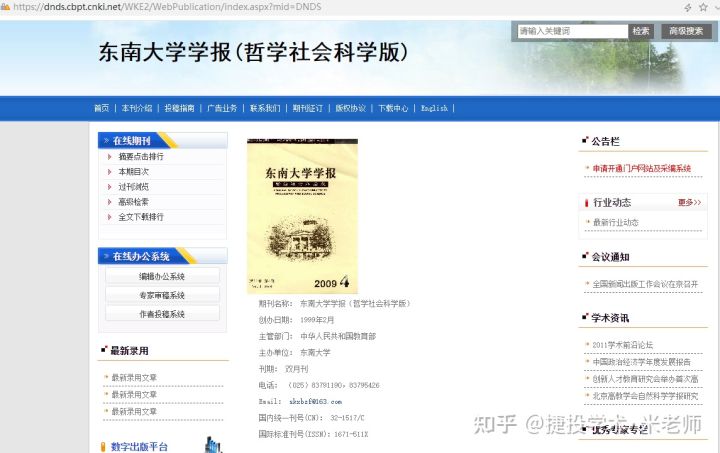
Task: Click the 作者投稿系统 button
Action: tap(162, 314)
